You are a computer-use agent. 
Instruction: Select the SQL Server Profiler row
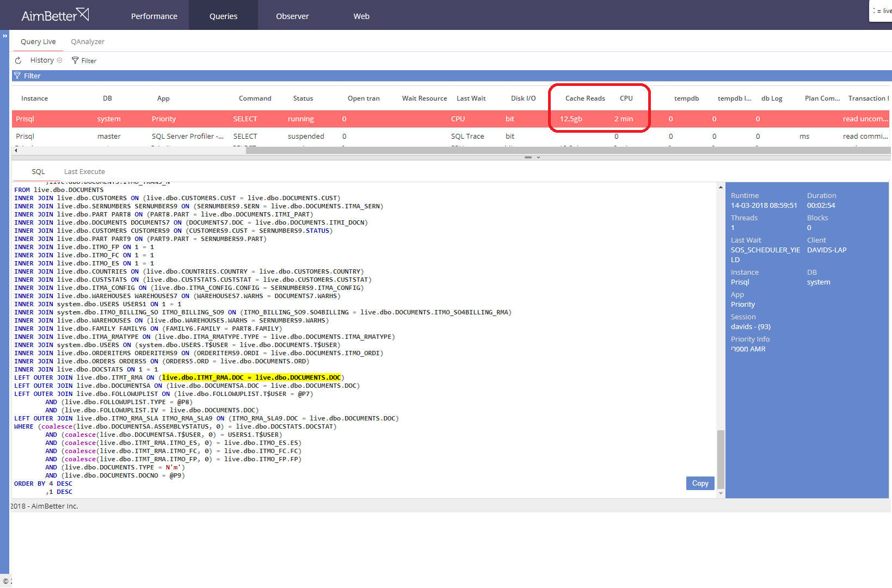(451, 136)
